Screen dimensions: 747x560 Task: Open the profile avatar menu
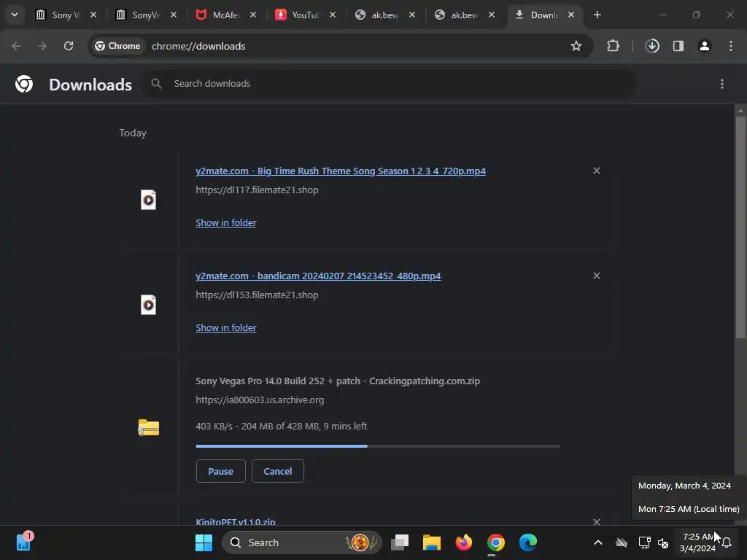pos(705,46)
